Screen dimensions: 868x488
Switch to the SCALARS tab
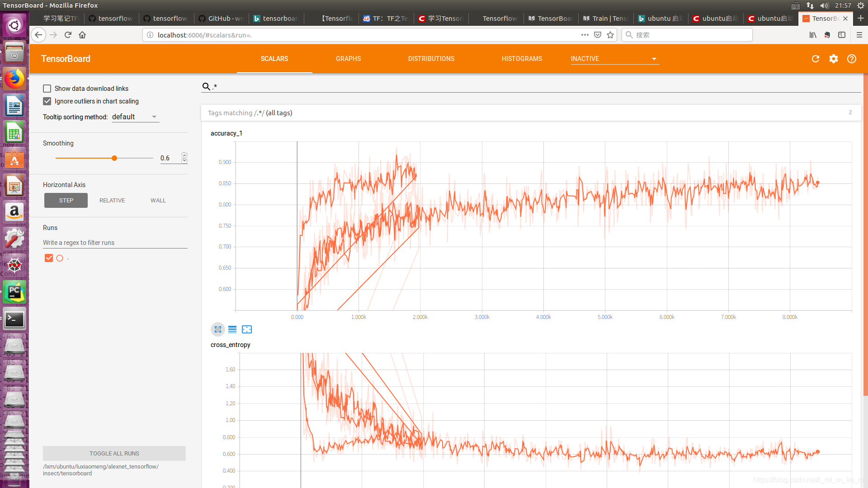(274, 59)
